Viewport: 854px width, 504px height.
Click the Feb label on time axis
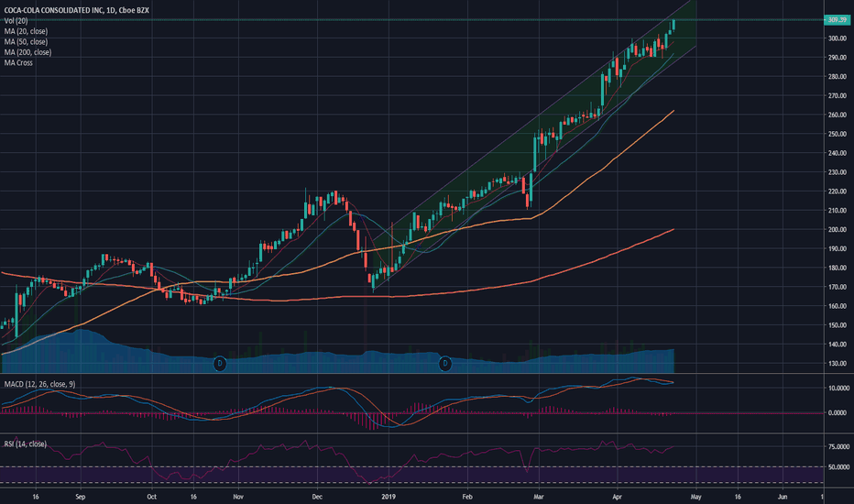point(466,497)
